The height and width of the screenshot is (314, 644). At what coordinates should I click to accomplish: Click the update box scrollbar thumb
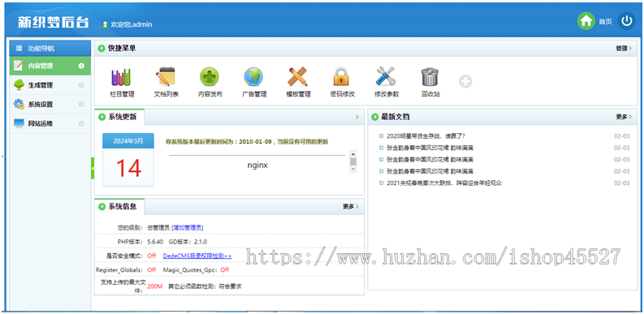click(x=352, y=161)
